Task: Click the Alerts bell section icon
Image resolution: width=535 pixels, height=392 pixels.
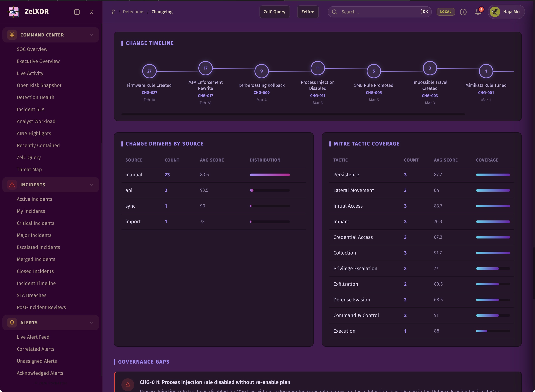Action: pyautogui.click(x=12, y=323)
